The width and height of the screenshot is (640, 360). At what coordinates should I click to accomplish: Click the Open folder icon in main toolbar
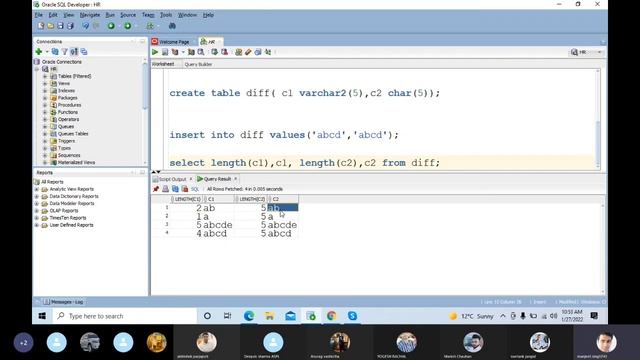(x=51, y=26)
